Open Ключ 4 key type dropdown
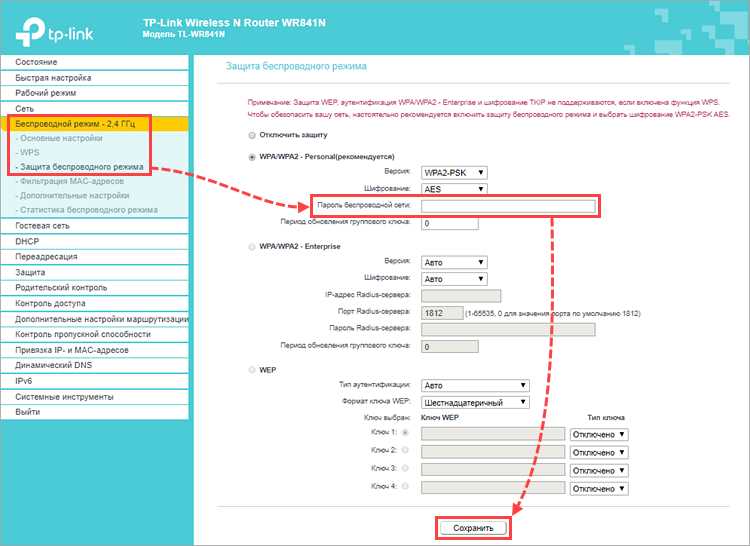Screen dimensions: 750x546 [x=599, y=489]
